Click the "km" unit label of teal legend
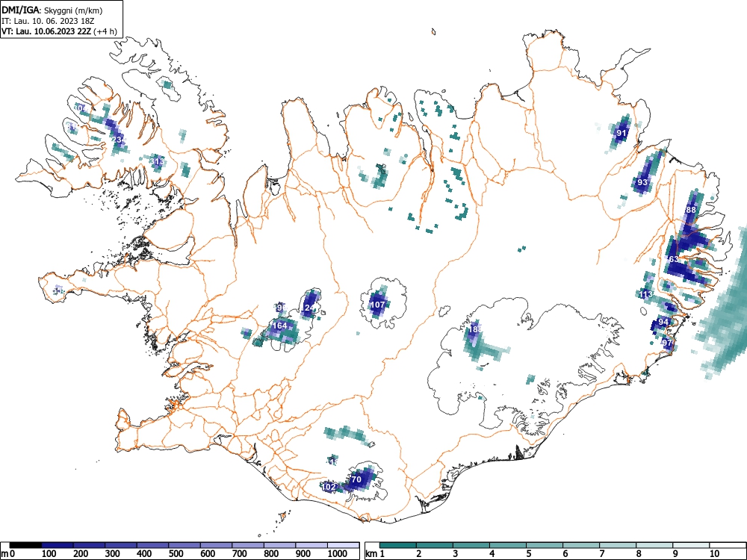 371,554
